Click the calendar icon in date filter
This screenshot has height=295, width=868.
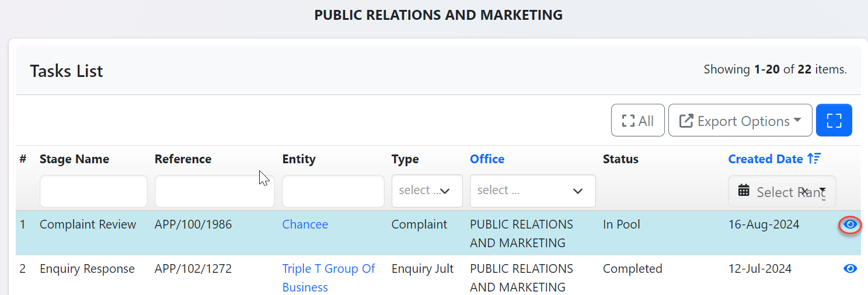(744, 191)
